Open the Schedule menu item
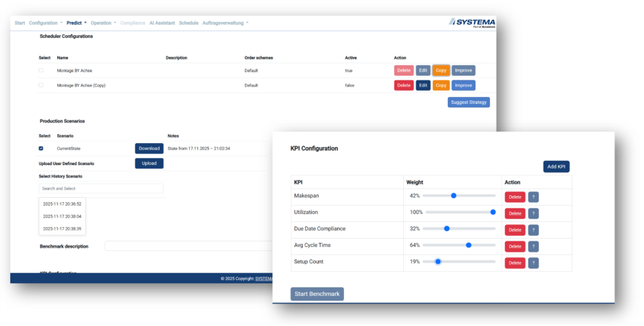Screen dimensions: 644x326 pos(189,23)
